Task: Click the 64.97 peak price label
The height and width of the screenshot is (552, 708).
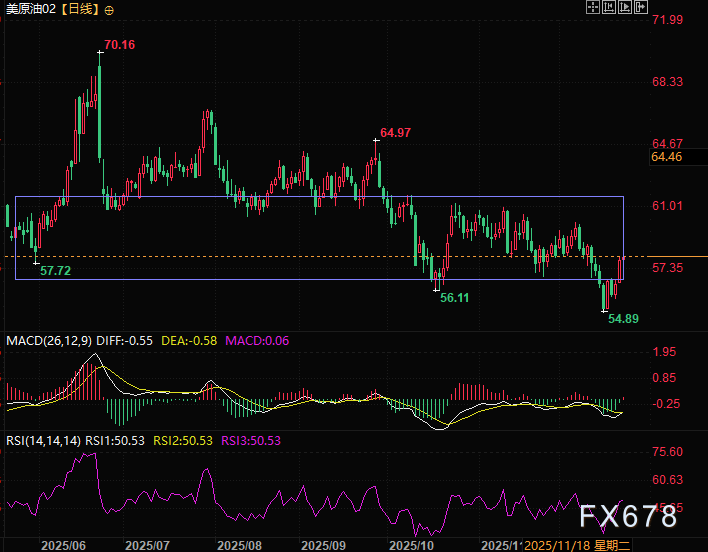Action: tap(395, 133)
